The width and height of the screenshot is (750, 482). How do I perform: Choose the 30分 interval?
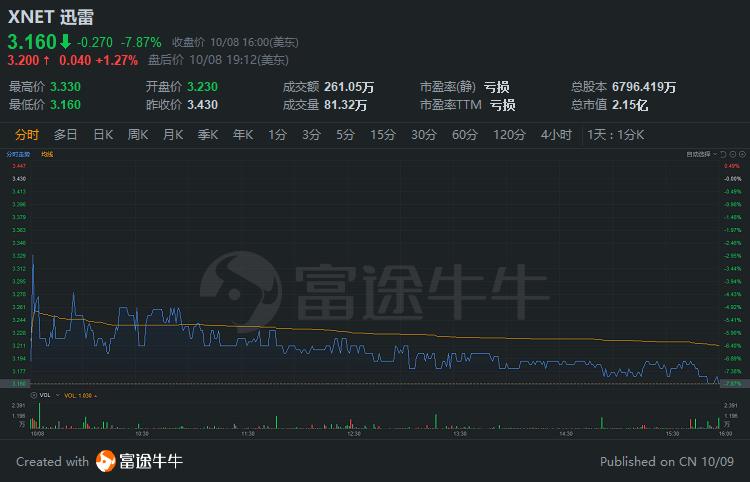click(424, 135)
